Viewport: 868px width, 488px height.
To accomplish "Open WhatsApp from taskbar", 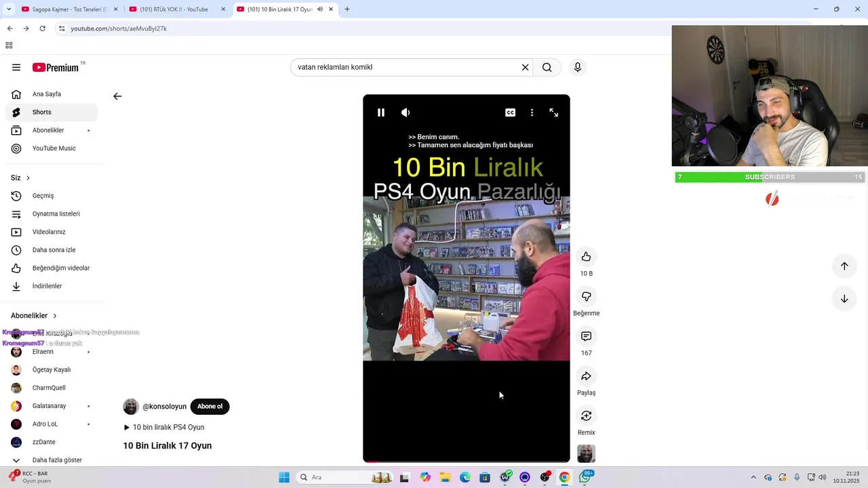I will click(585, 477).
